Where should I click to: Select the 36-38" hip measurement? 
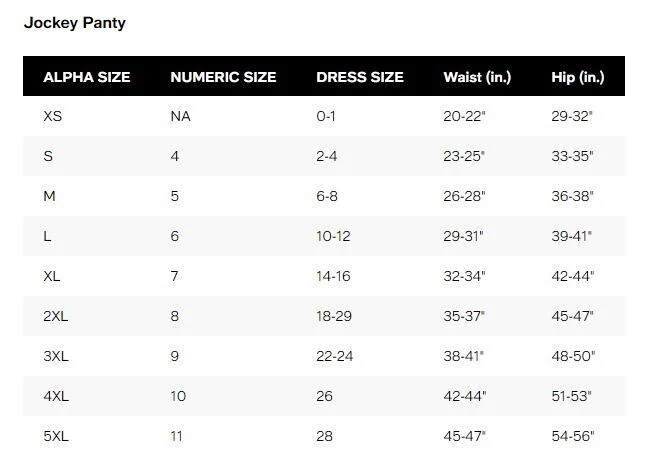coord(572,196)
